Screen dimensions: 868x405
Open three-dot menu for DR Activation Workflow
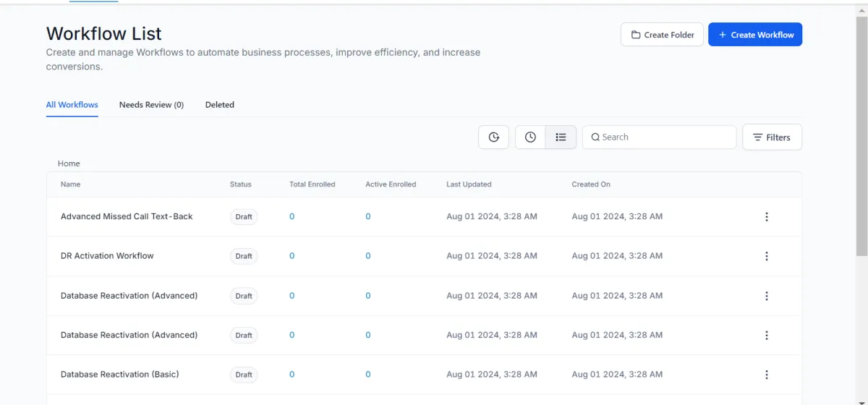click(x=767, y=256)
